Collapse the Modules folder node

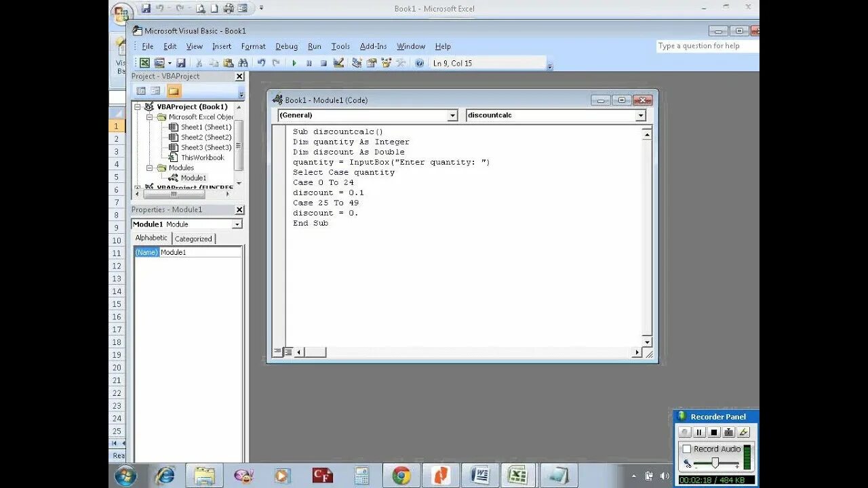point(150,167)
